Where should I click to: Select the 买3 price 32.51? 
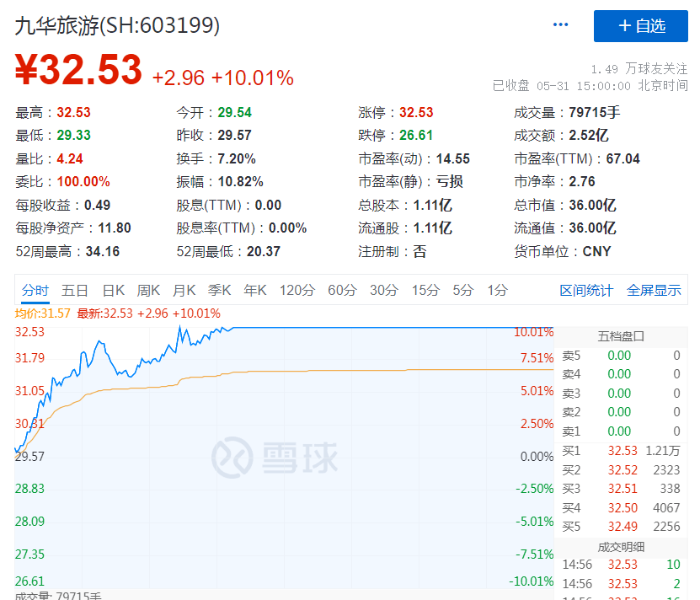[623, 489]
